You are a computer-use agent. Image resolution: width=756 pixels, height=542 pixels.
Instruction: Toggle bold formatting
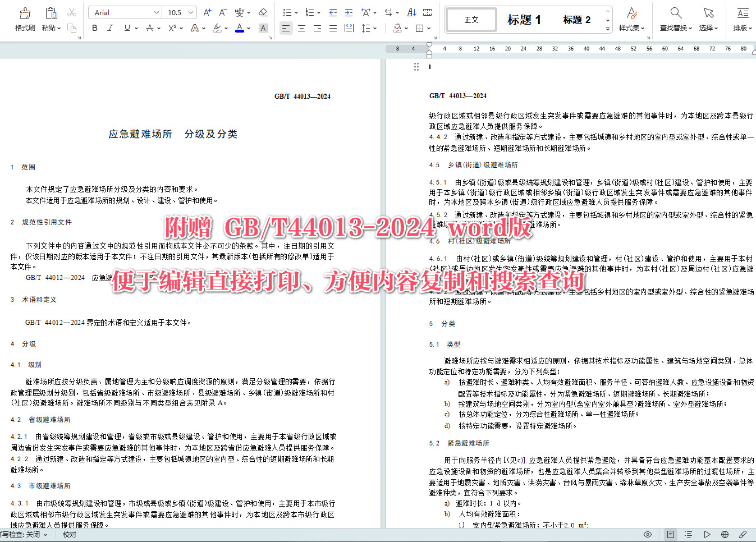click(x=94, y=27)
